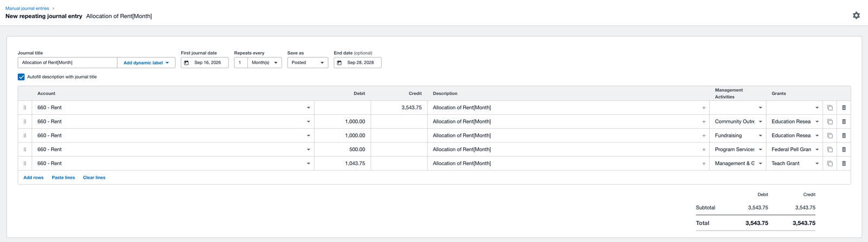This screenshot has width=868, height=242.
Task: Click Add rows link
Action: (34, 178)
